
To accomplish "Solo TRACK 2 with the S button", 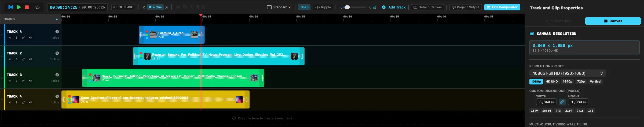I will pyautogui.click(x=16, y=59).
